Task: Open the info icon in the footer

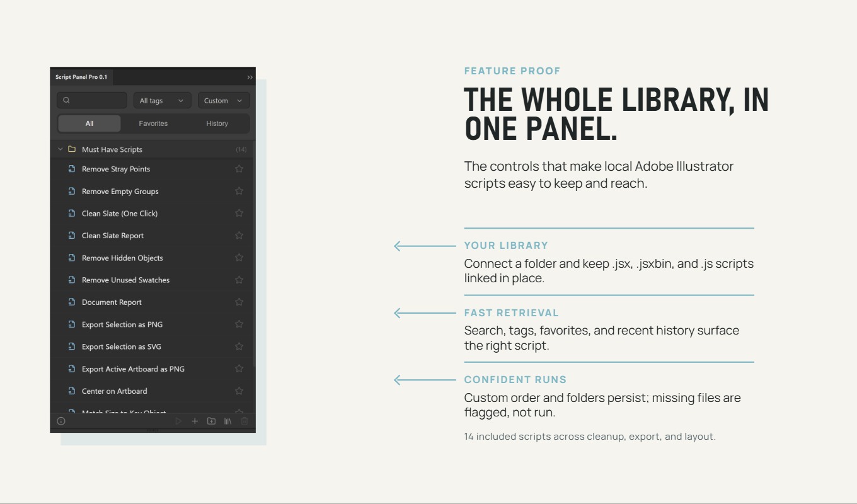Action: click(61, 421)
